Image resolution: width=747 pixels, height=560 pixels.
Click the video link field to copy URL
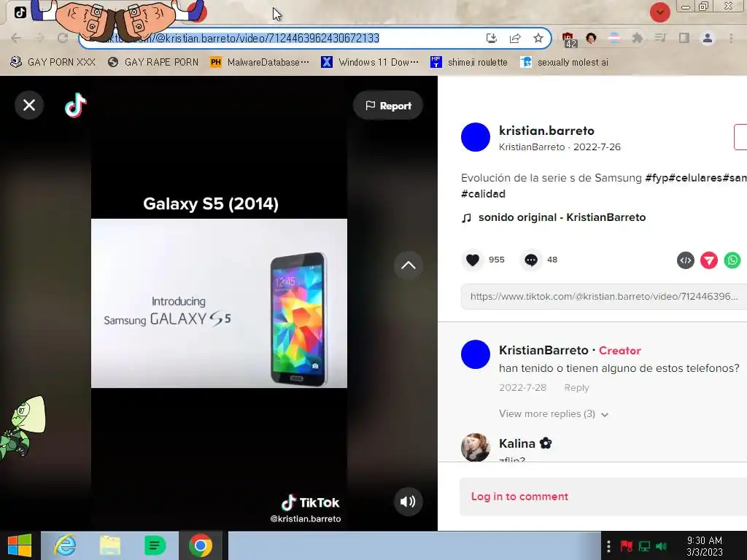tap(603, 296)
